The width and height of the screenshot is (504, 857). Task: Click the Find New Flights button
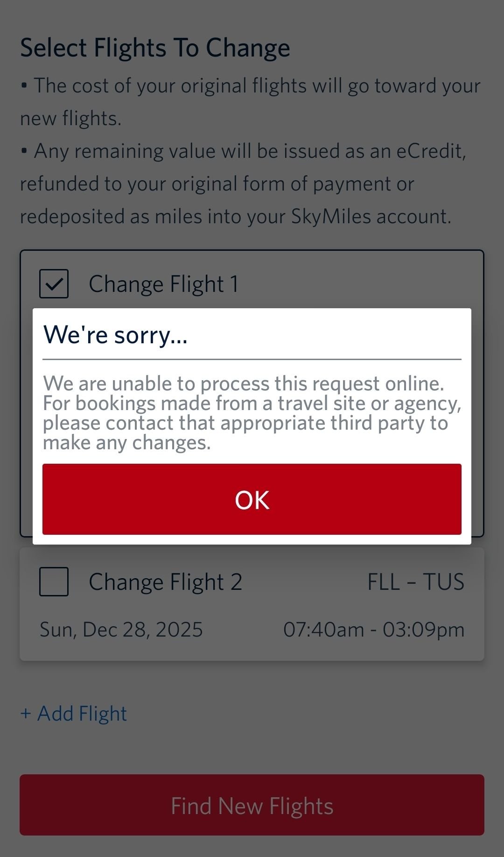tap(252, 806)
